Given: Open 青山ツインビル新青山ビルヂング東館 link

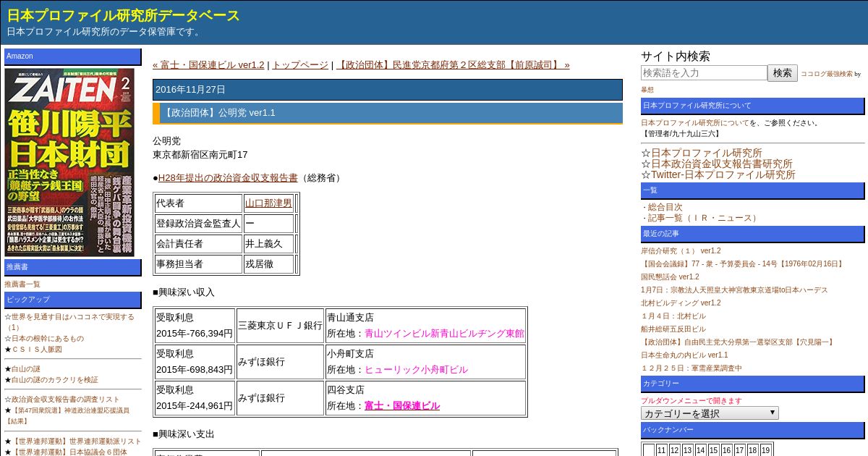Looking at the screenshot, I should (x=444, y=333).
